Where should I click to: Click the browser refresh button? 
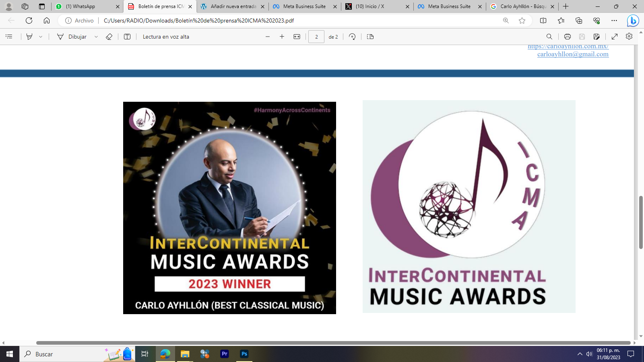[29, 21]
